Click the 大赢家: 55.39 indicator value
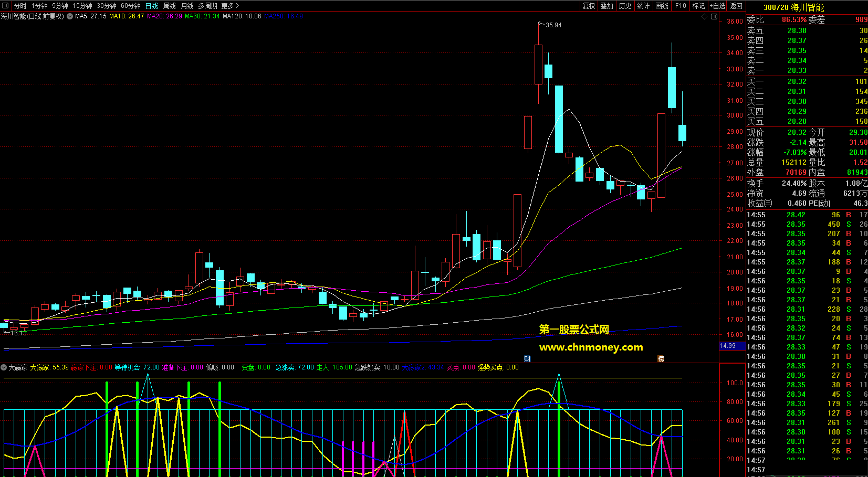Image resolution: width=868 pixels, height=477 pixels. click(49, 367)
